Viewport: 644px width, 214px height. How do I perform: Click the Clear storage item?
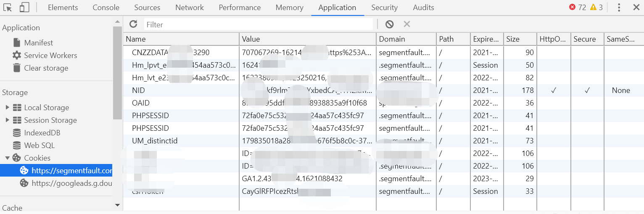[x=46, y=68]
